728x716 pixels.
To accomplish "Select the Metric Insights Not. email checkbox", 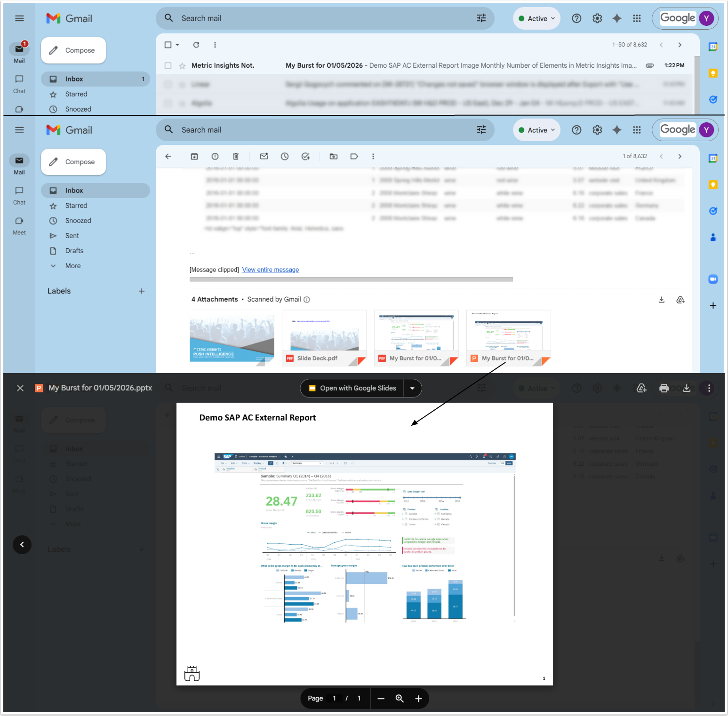I will [168, 65].
